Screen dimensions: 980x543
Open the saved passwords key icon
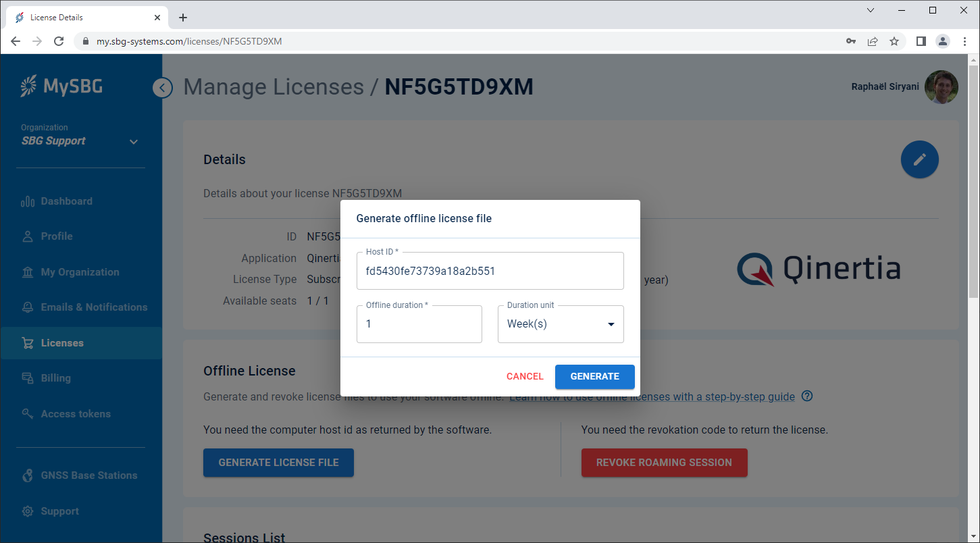(851, 41)
